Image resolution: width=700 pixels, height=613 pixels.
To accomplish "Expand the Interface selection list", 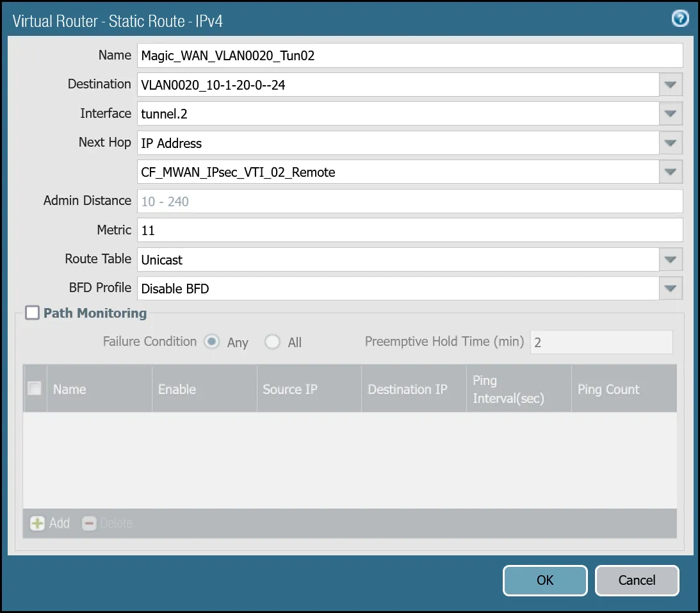I will (671, 113).
